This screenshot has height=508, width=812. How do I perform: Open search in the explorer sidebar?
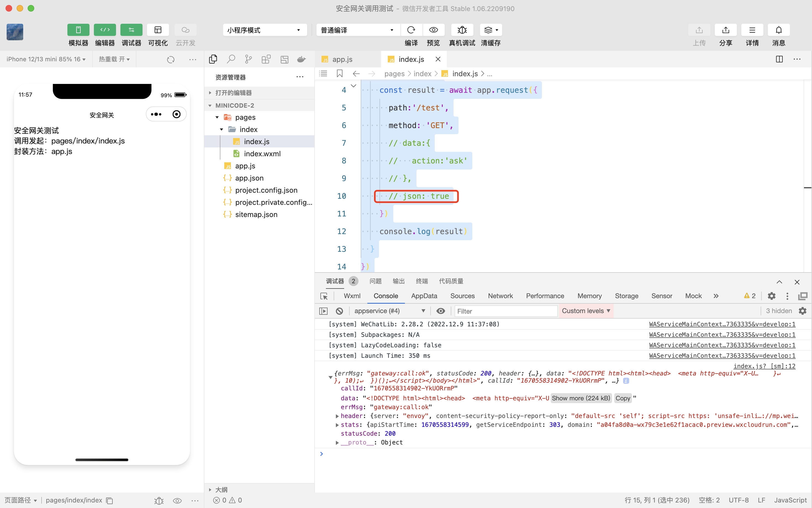(231, 59)
